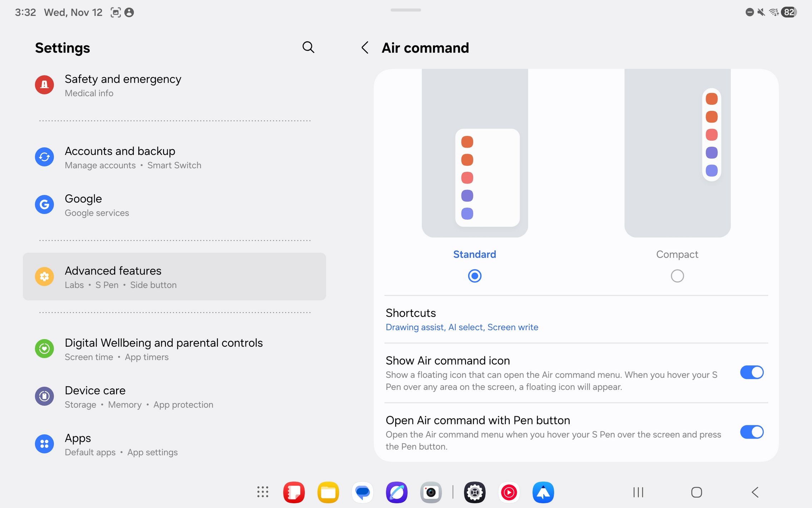The width and height of the screenshot is (812, 508).
Task: Tap the Compact layout preview thumbnail
Action: click(677, 153)
